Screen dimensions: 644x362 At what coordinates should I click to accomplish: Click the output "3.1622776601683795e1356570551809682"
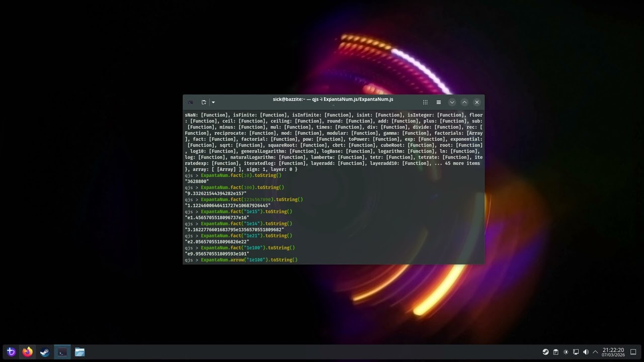234,230
